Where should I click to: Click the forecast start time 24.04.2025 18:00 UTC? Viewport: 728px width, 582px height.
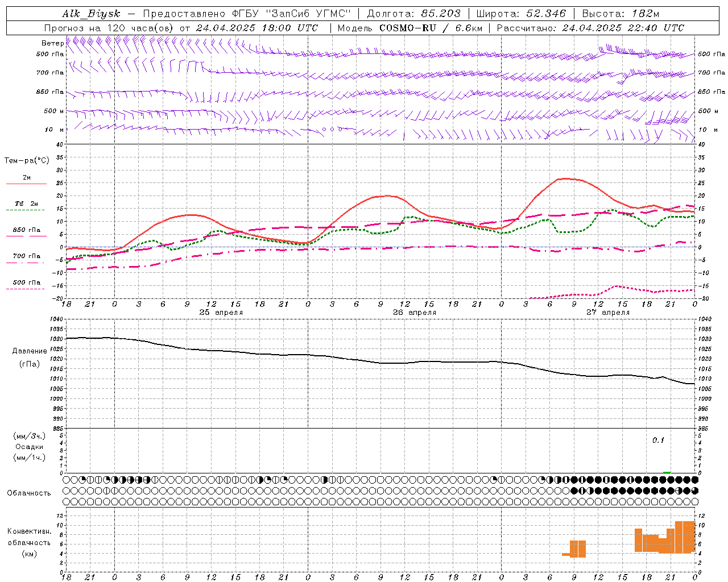[x=257, y=27]
